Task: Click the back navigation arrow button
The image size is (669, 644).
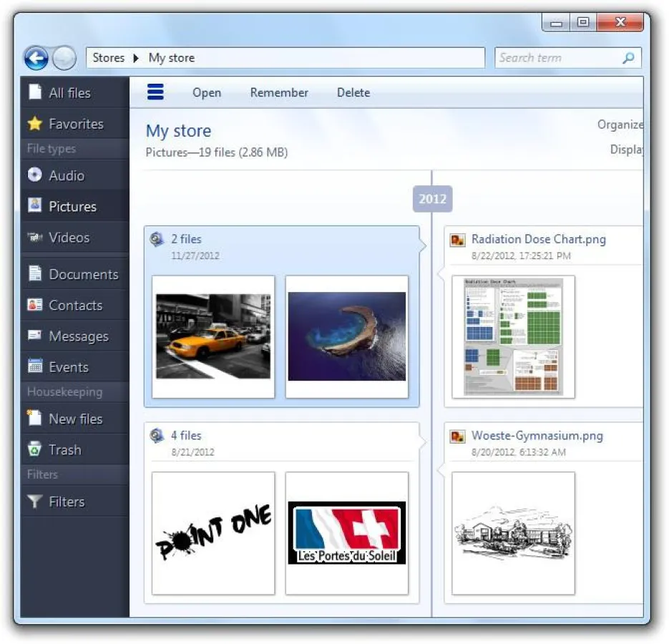Action: 36,58
